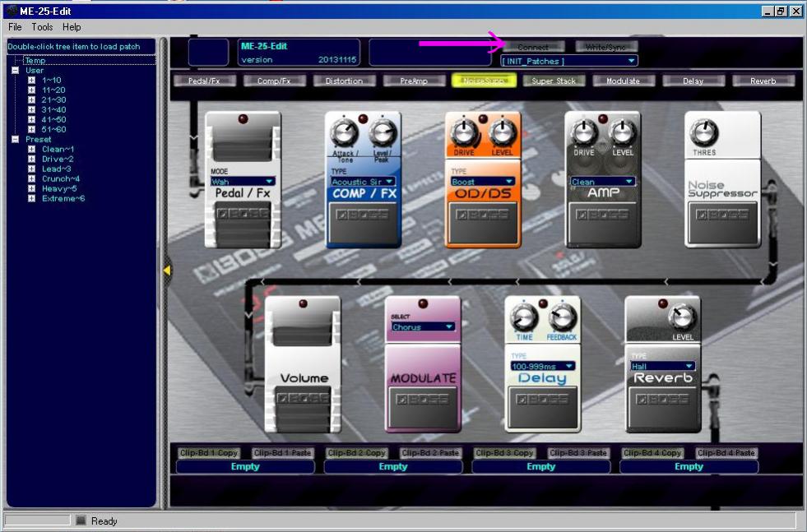Open the Tools menu
Viewport: 807px width, 532px height.
[42, 27]
